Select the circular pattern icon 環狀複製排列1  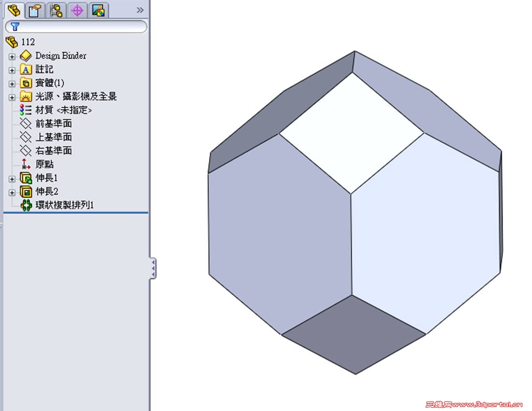(x=26, y=205)
